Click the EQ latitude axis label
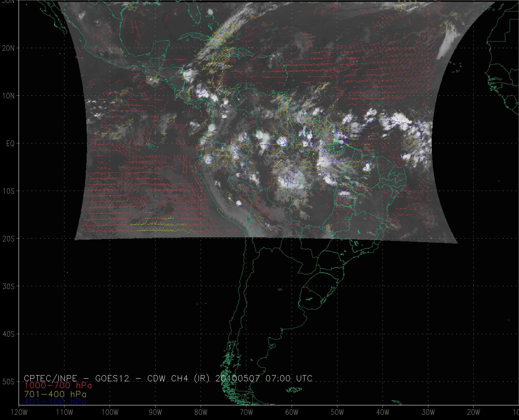The image size is (519, 420). 10,143
